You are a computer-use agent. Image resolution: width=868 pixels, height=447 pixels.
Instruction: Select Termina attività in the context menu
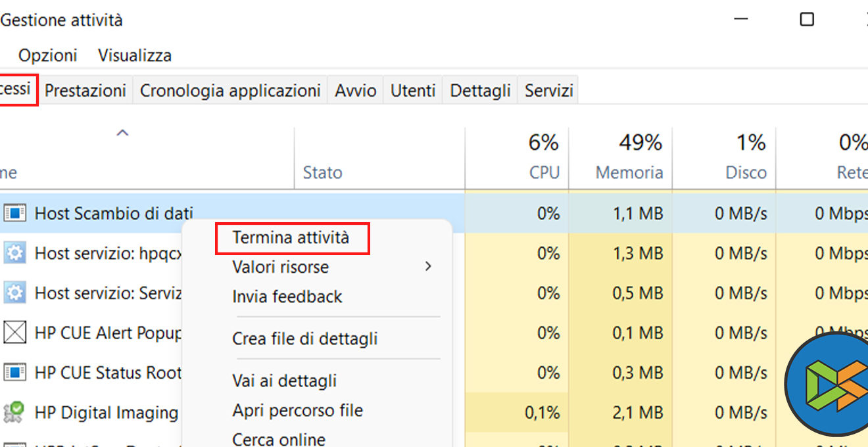tap(291, 238)
